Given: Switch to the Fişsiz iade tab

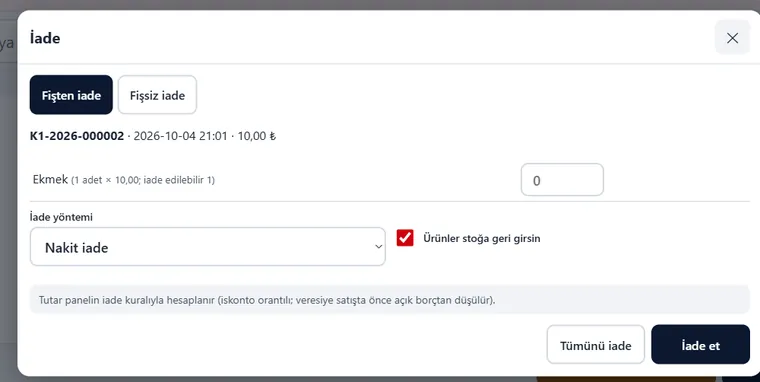Looking at the screenshot, I should (x=158, y=95).
